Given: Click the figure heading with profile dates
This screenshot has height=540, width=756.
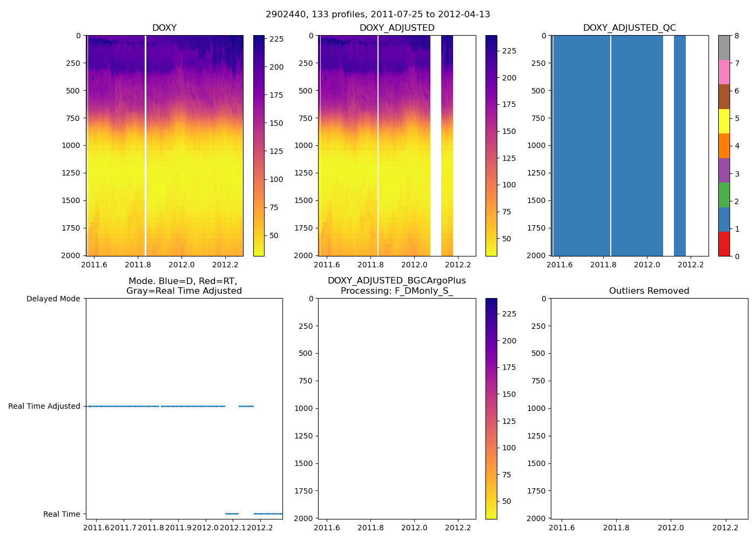Looking at the screenshot, I should click(377, 15).
